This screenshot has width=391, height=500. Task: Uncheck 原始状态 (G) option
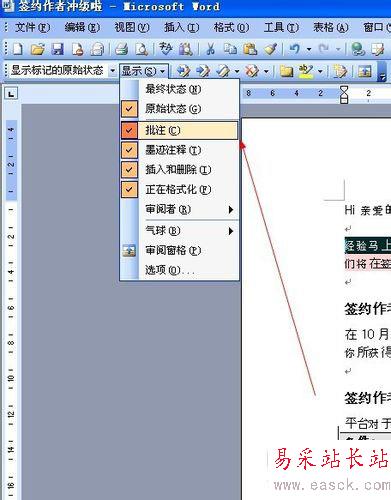pyautogui.click(x=179, y=109)
